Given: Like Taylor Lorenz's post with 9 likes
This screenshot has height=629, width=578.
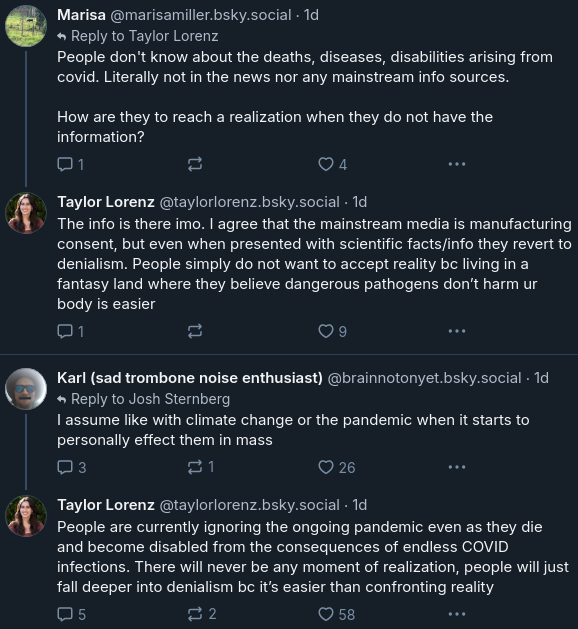Looking at the screenshot, I should (333, 331).
